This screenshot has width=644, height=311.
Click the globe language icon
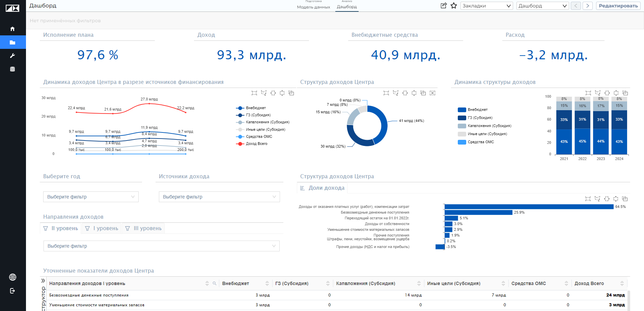click(12, 277)
